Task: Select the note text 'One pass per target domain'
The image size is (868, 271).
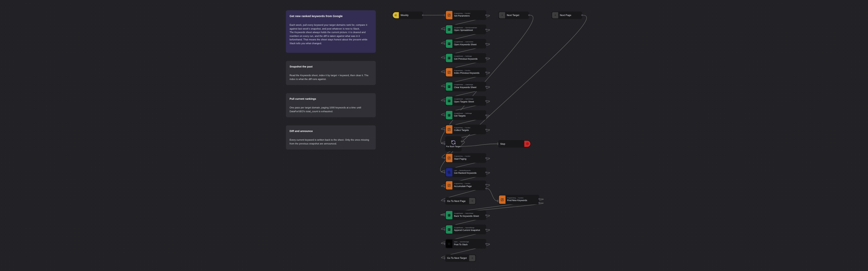Action: [325, 109]
